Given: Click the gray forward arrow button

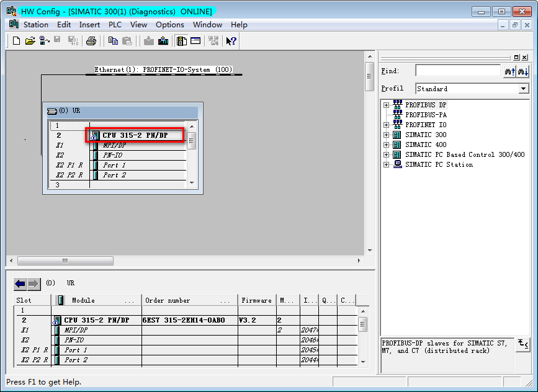Looking at the screenshot, I should [34, 283].
